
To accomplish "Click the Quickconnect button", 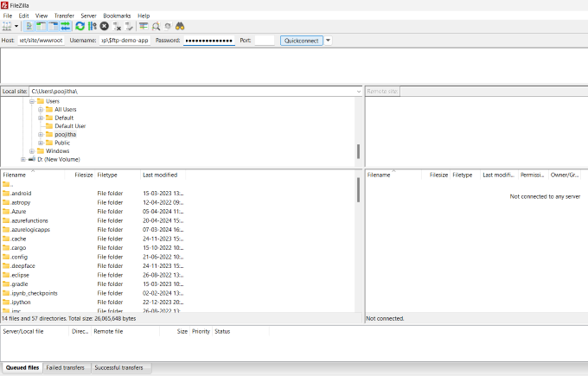I will coord(301,41).
